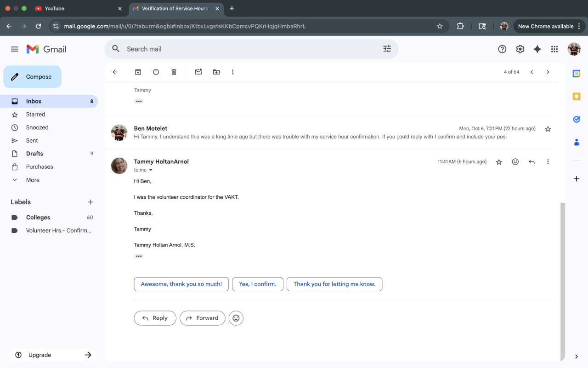This screenshot has height=368, width=588.
Task: Delete the conversation with trash icon
Action: coord(174,72)
